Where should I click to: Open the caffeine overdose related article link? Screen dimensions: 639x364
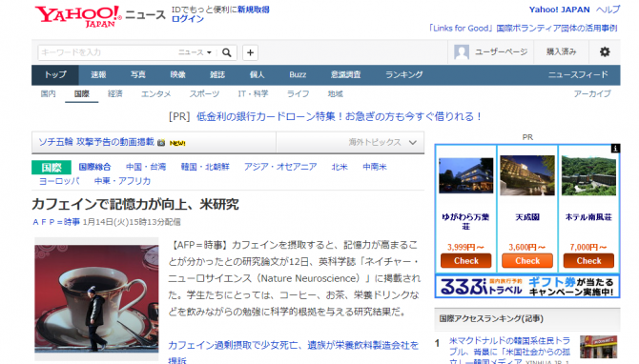pos(294,353)
